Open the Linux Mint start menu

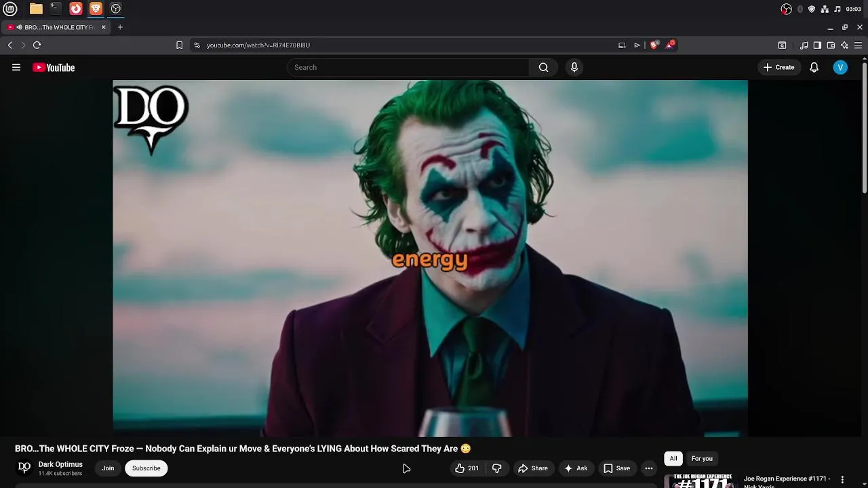[x=9, y=9]
